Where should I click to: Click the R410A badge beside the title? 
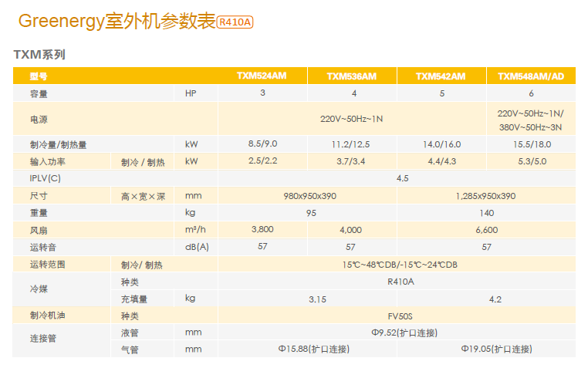pos(235,22)
